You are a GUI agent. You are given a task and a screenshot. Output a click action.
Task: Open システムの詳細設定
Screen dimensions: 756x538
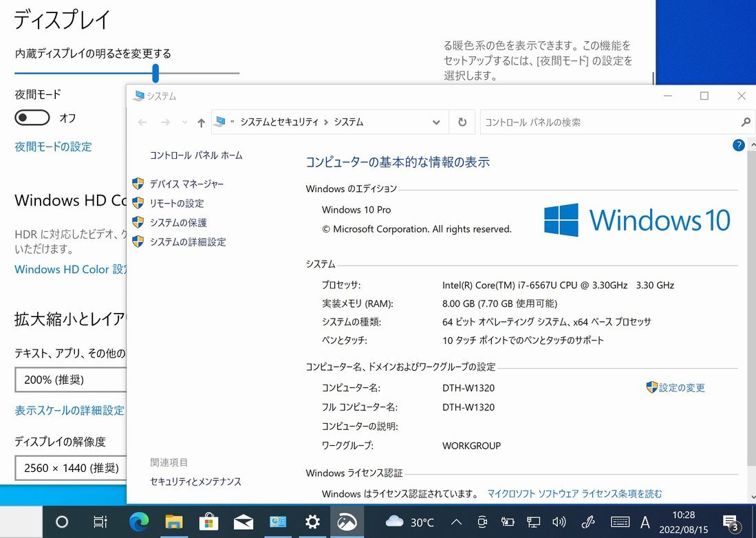pos(188,241)
